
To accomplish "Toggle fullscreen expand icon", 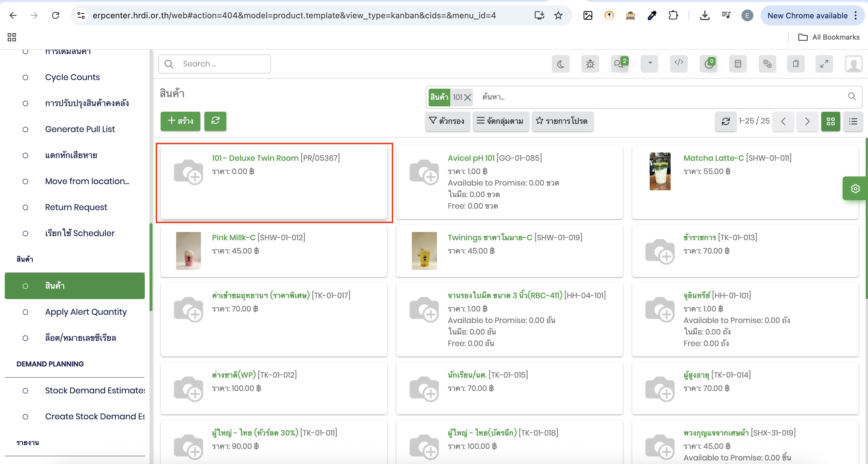I will pos(824,64).
